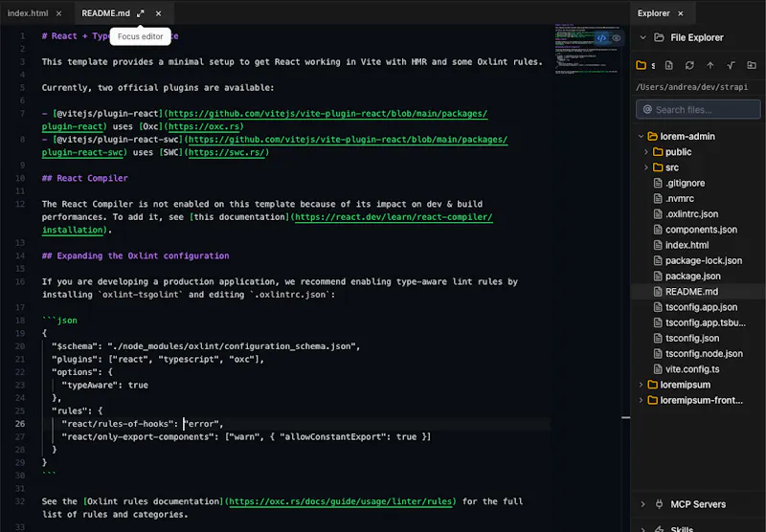
Task: Open the vite-plugin-react-swc GitHub link
Action: (348, 140)
